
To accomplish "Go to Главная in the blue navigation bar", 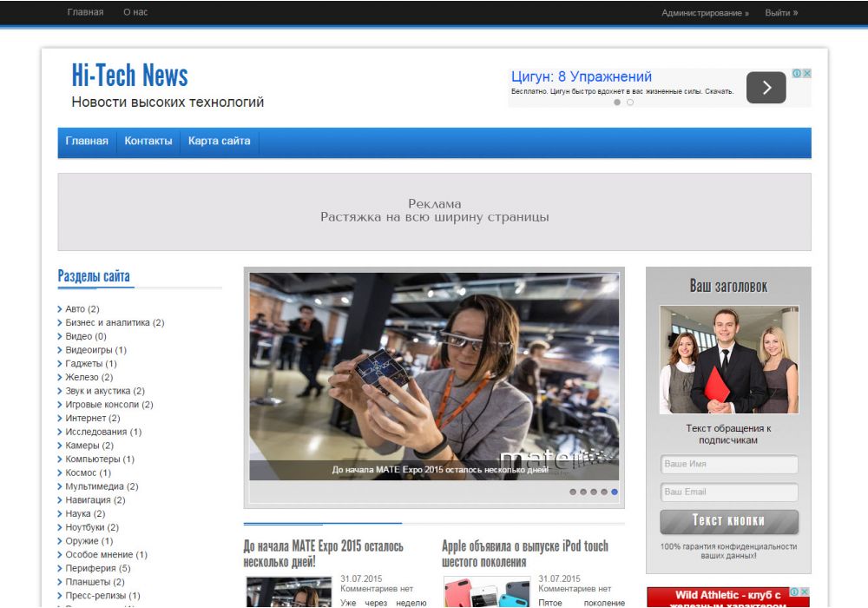I will point(87,142).
